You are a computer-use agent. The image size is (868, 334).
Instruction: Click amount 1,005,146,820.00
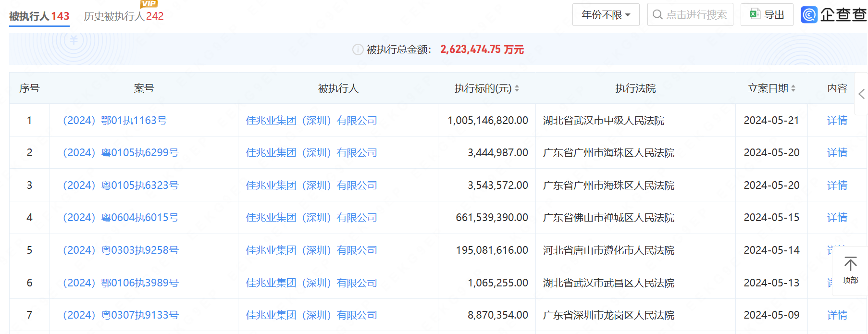click(488, 120)
